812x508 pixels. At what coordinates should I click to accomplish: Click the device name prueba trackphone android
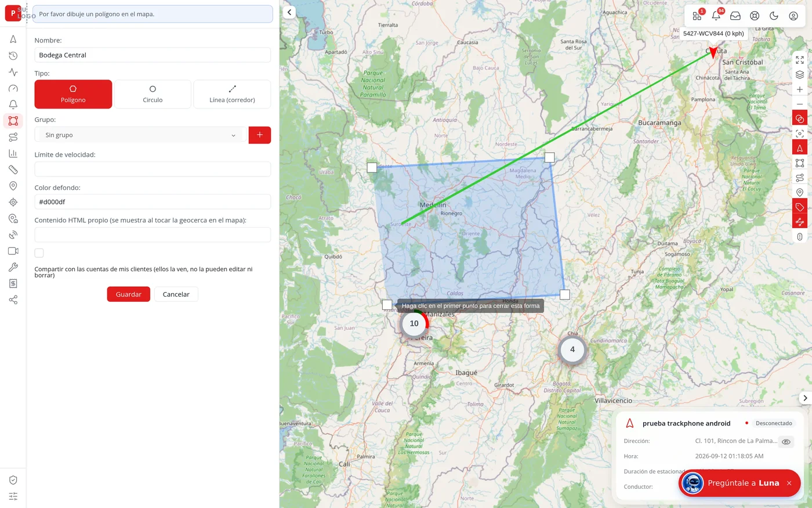687,423
